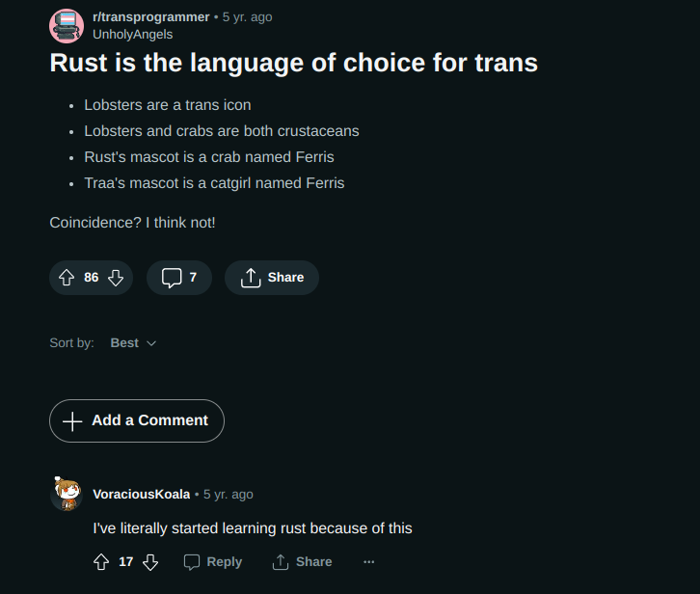The height and width of the screenshot is (594, 700).
Task: Open the r/transprogrammer community avatar
Action: (67, 26)
